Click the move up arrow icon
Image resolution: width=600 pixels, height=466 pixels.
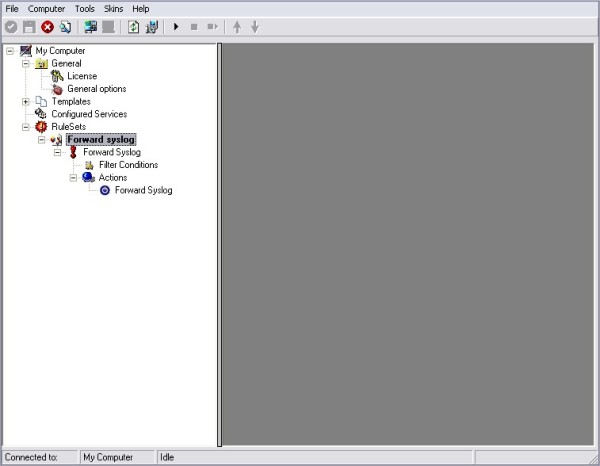click(x=237, y=27)
